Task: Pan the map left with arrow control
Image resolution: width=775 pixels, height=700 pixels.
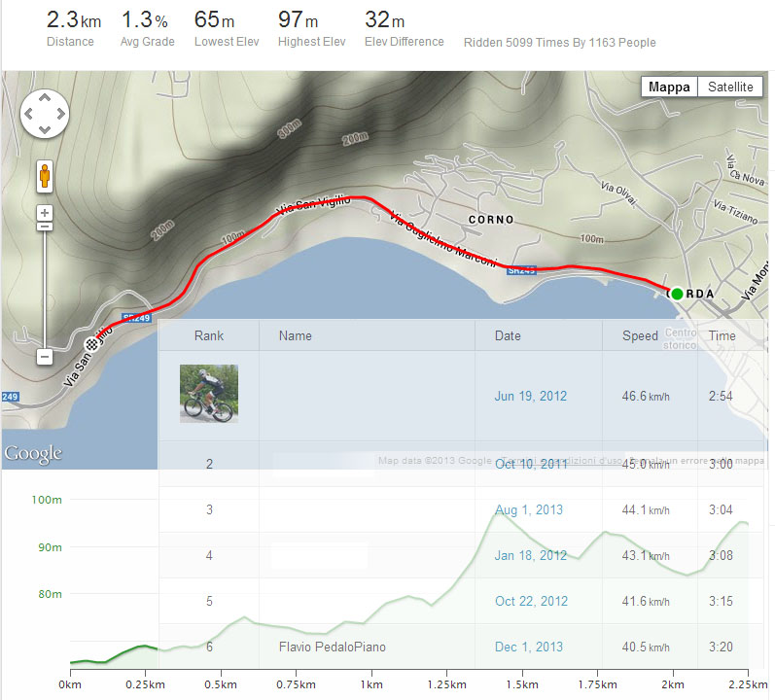Action: [29, 114]
